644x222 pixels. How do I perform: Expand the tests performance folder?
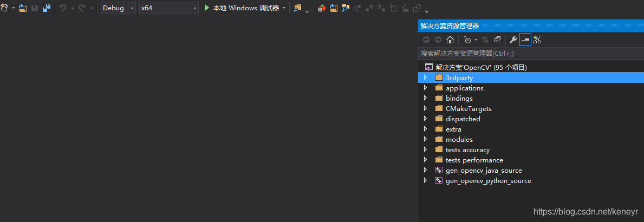[426, 160]
